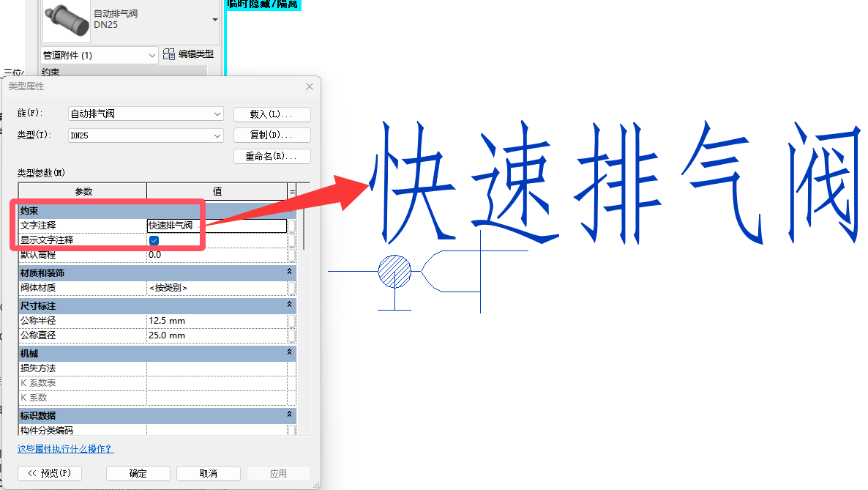Open the 管道附件 (1) filter dropdown

pos(99,55)
